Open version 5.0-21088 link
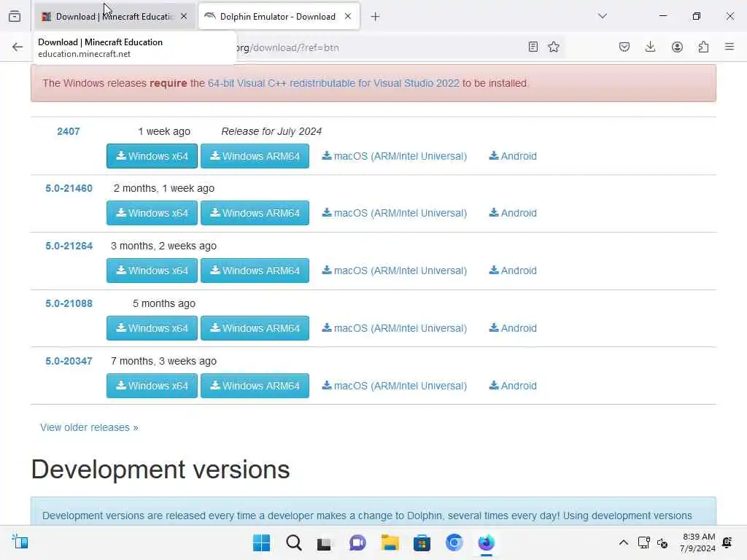Image resolution: width=747 pixels, height=560 pixels. point(69,304)
